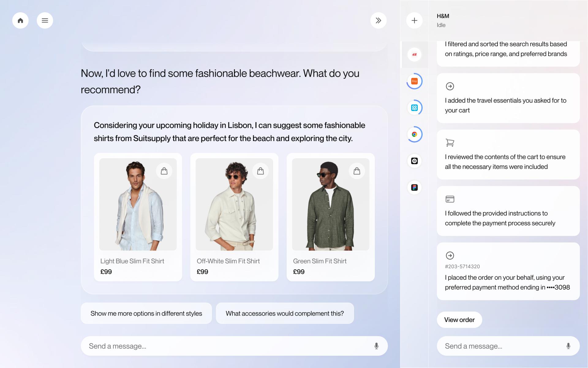
Task: Click 'I placed the order on your behalf' text
Action: coord(507,282)
